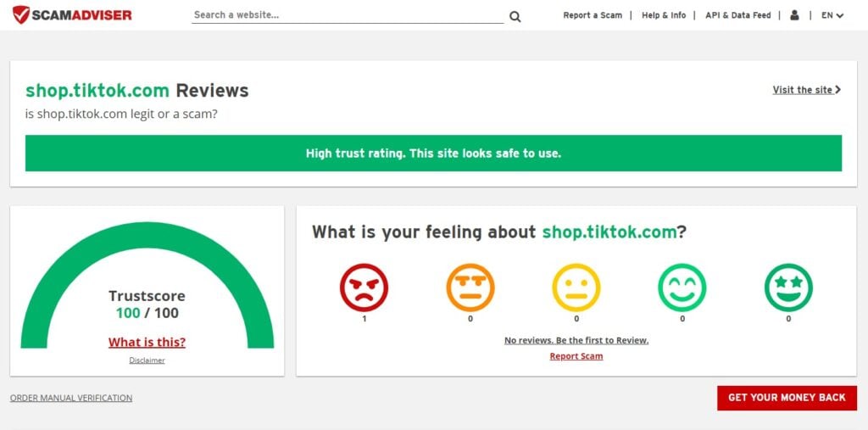Rate with the yellow neutral face
This screenshot has width=868, height=430.
click(576, 287)
